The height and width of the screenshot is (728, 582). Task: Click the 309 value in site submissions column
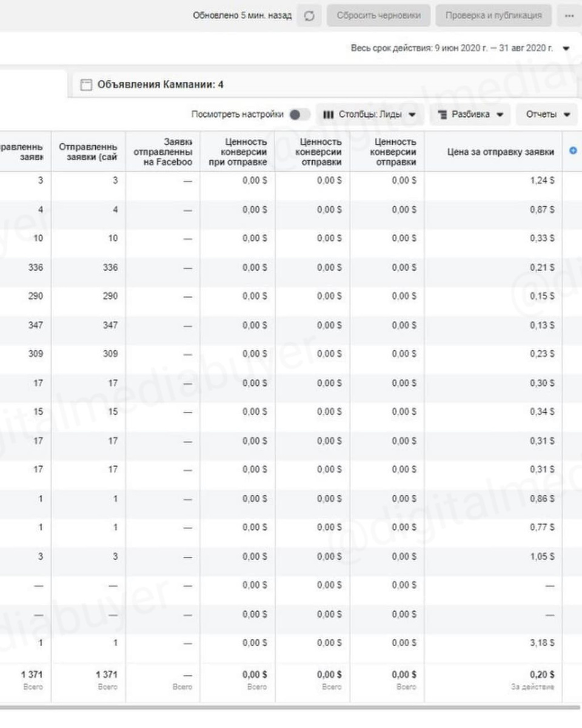[x=110, y=354]
